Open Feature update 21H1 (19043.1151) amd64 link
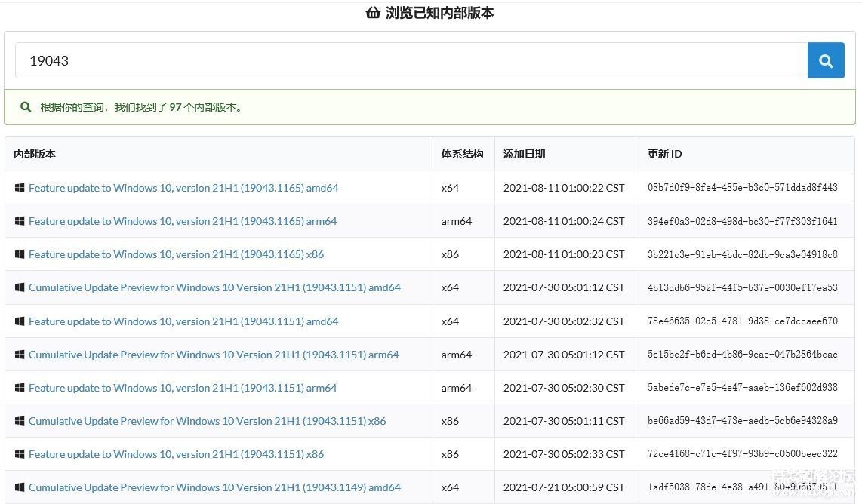This screenshot has height=504, width=862. point(183,321)
